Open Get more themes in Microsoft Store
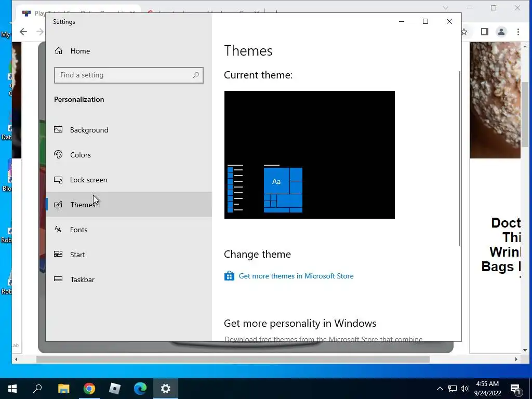The height and width of the screenshot is (399, 532). [296, 276]
